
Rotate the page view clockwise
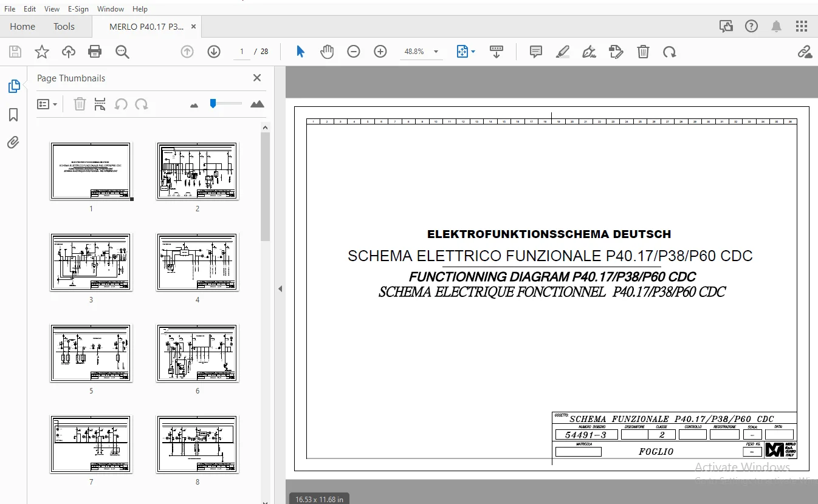(x=670, y=52)
